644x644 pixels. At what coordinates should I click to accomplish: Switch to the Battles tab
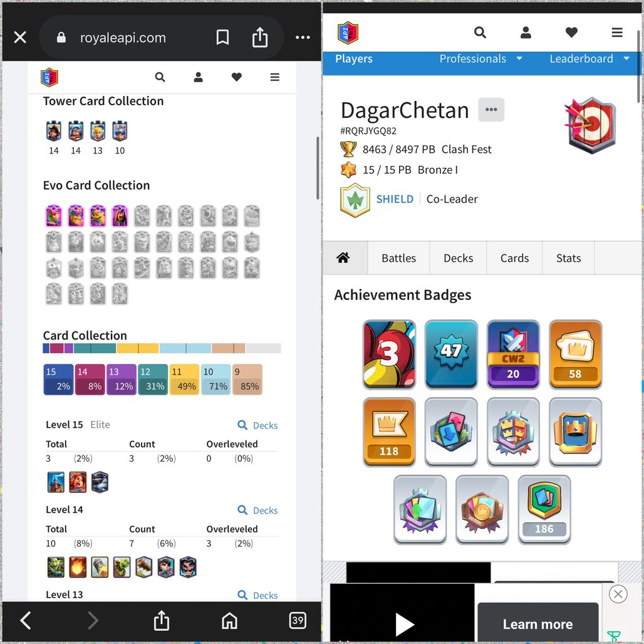[x=399, y=258]
